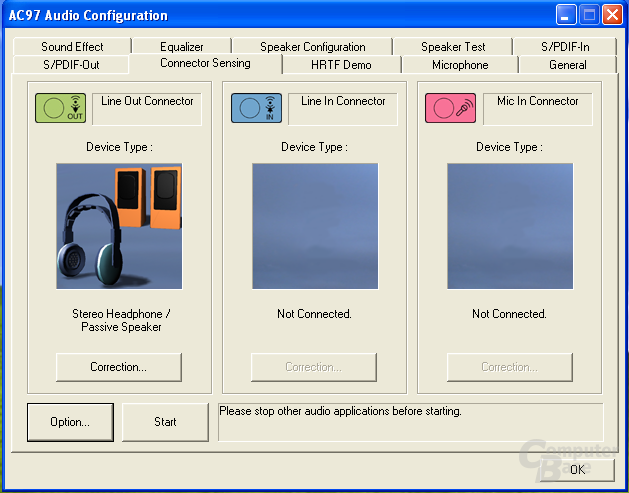Click the green Line Out connector icon
The height and width of the screenshot is (493, 629).
[x=61, y=108]
